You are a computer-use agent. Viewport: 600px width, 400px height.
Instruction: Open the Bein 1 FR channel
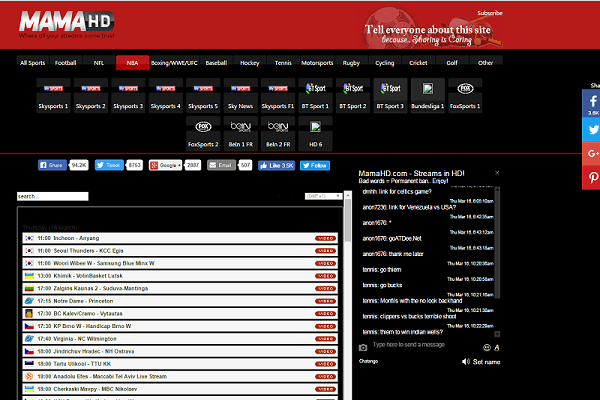(240, 134)
